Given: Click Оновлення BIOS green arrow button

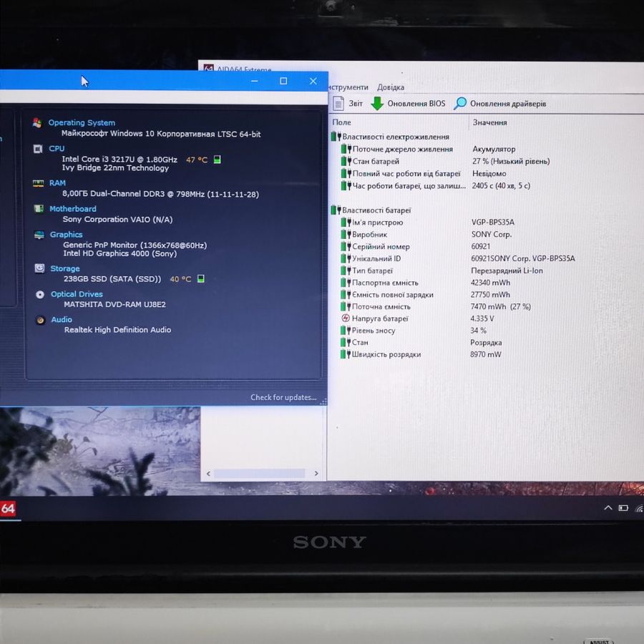Looking at the screenshot, I should point(408,104).
